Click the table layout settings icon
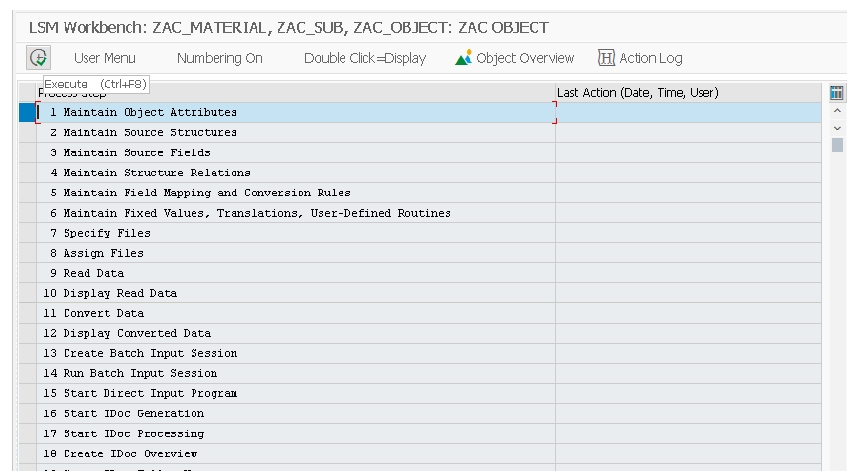The width and height of the screenshot is (847, 471). (x=837, y=93)
